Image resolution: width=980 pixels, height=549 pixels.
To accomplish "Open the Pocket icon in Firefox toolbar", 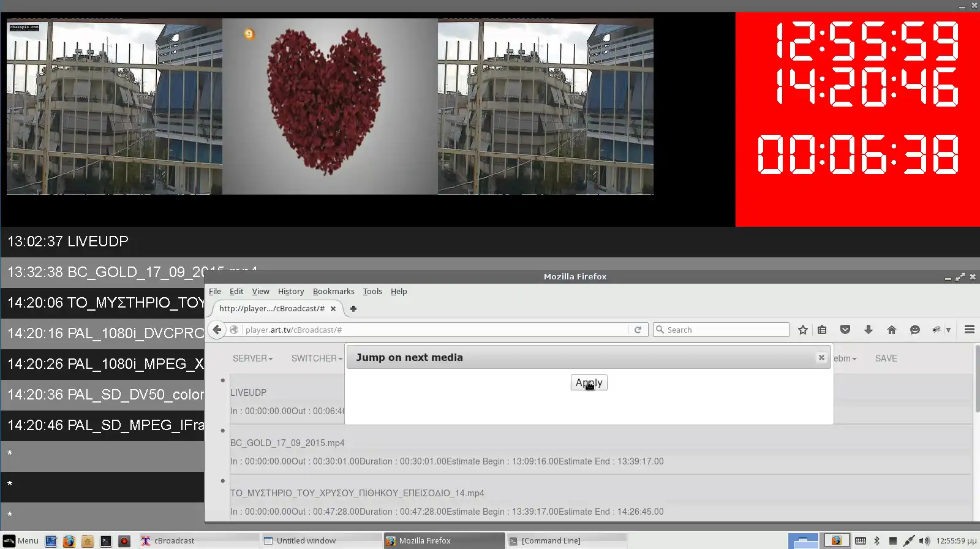I will tap(845, 330).
